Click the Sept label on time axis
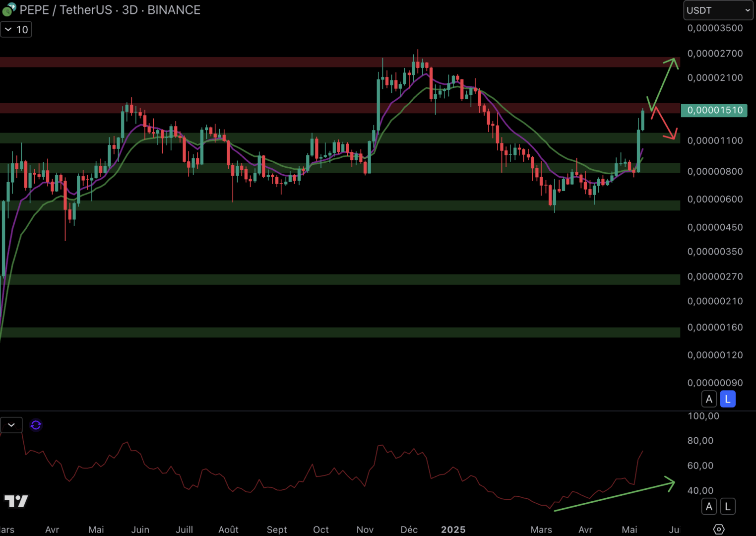The image size is (756, 536). point(277,530)
